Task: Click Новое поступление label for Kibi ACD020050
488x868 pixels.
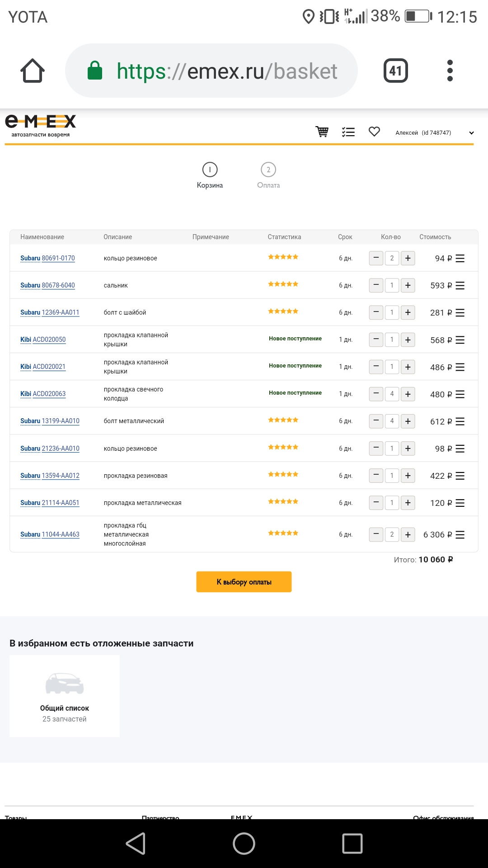Action: tap(295, 339)
